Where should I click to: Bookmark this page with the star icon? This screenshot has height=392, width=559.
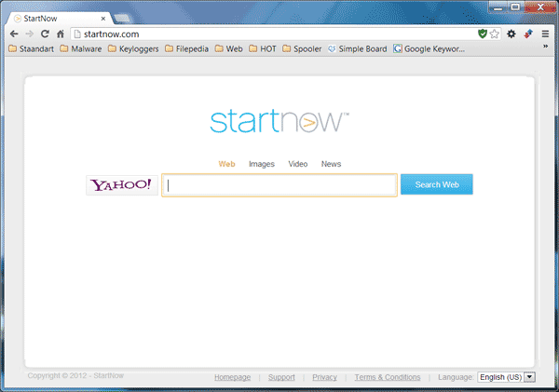[494, 34]
